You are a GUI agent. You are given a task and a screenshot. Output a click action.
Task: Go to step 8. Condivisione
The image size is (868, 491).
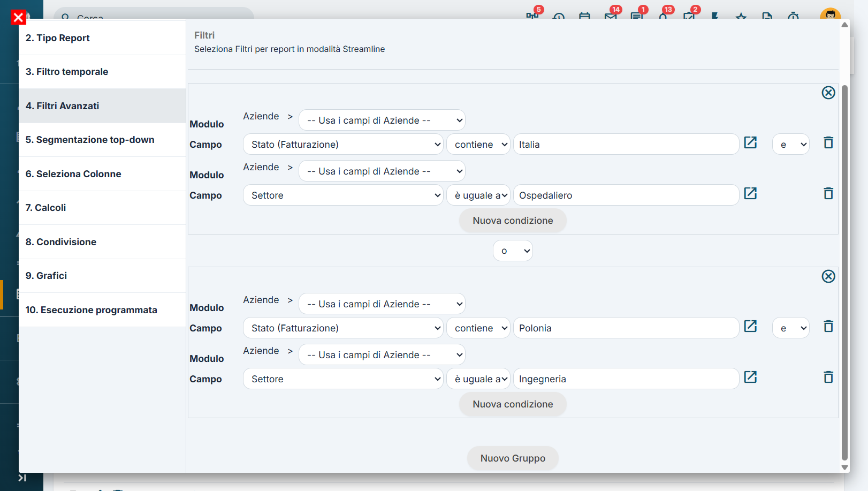pos(102,242)
